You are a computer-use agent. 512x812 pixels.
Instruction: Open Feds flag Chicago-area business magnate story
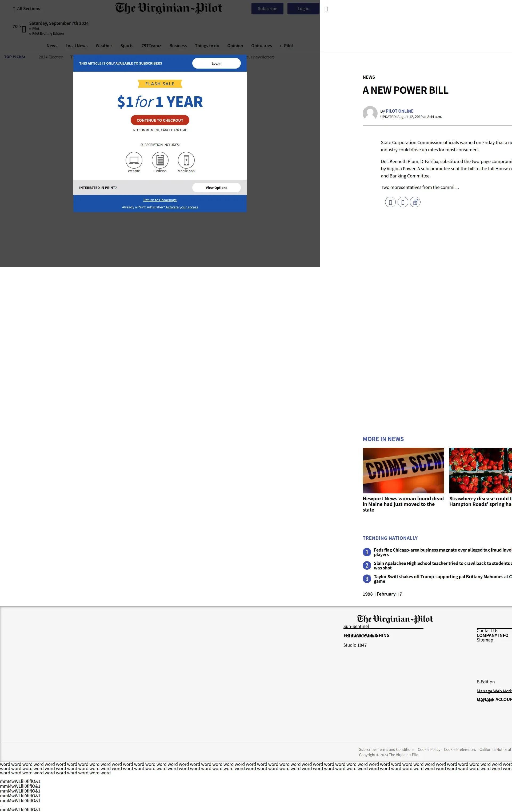tap(443, 552)
